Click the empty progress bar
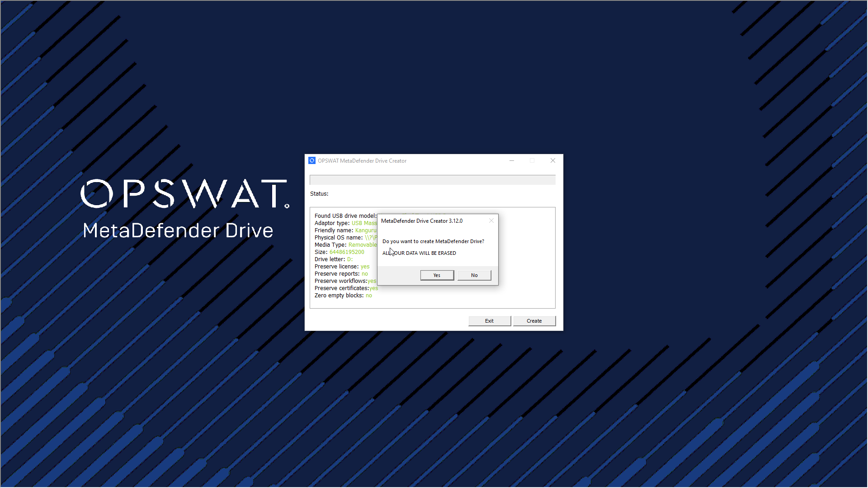 coord(433,180)
